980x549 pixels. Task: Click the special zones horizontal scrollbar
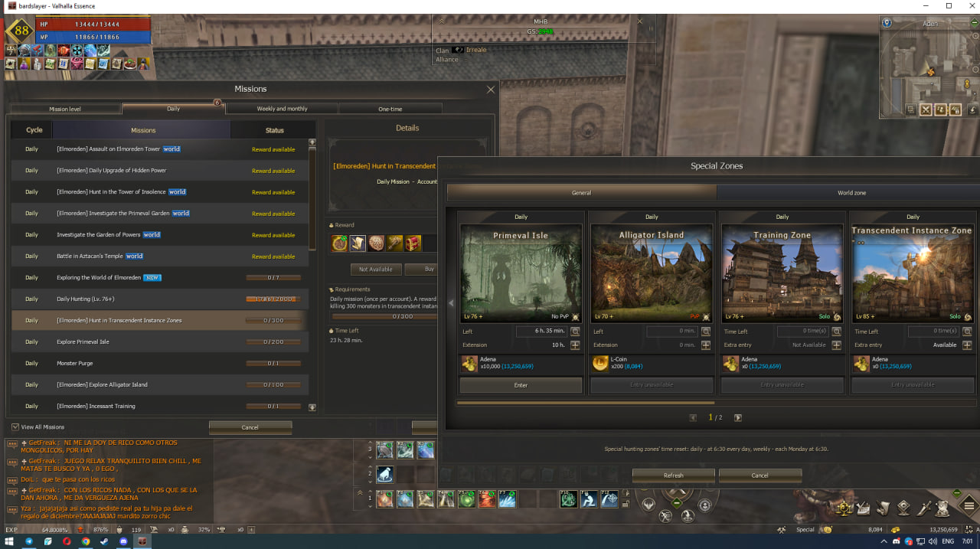point(586,402)
